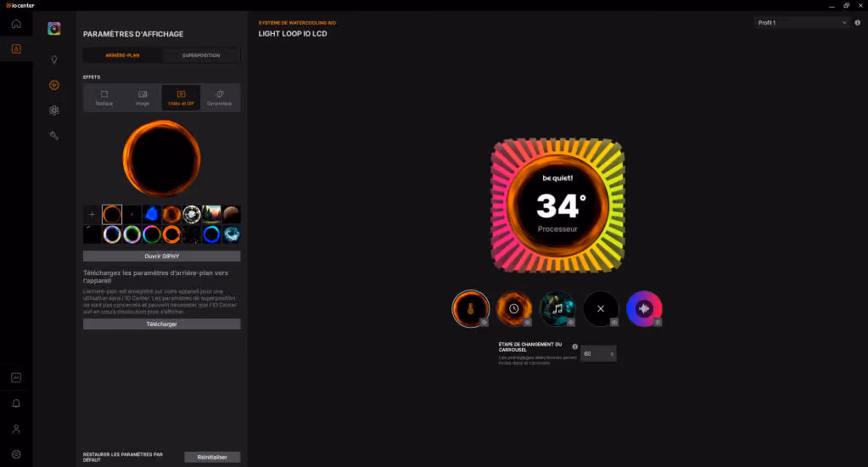The height and width of the screenshot is (467, 868).
Task: Choose the Image effect
Action: tap(143, 98)
